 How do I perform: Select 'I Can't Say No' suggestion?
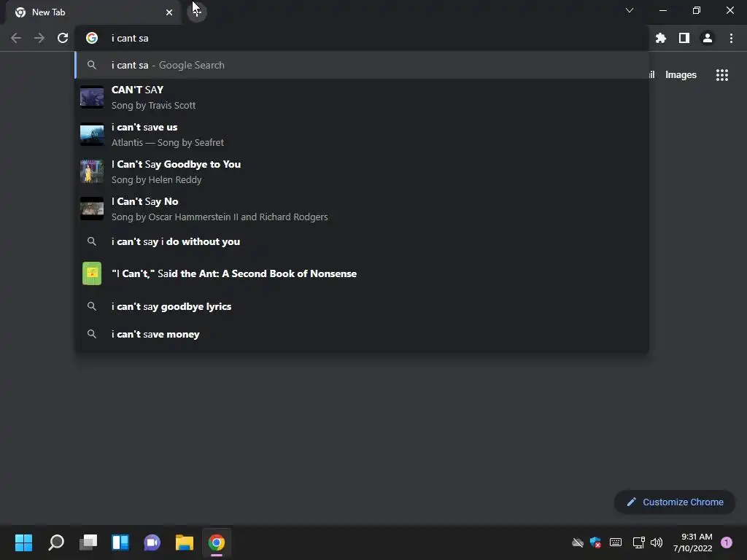(x=362, y=209)
